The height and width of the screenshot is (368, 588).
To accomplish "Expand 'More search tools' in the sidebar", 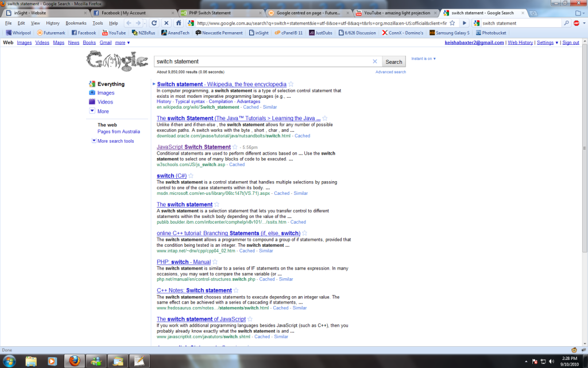I will [113, 141].
